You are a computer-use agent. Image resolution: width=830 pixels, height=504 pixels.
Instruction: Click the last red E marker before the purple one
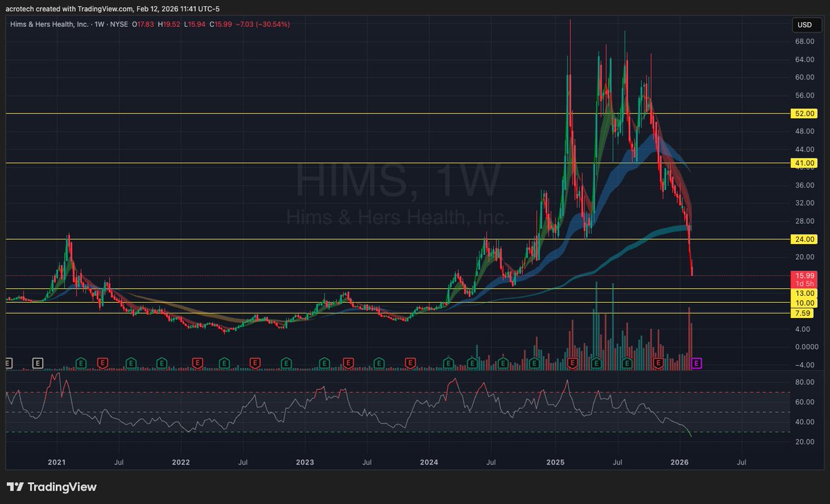[658, 362]
